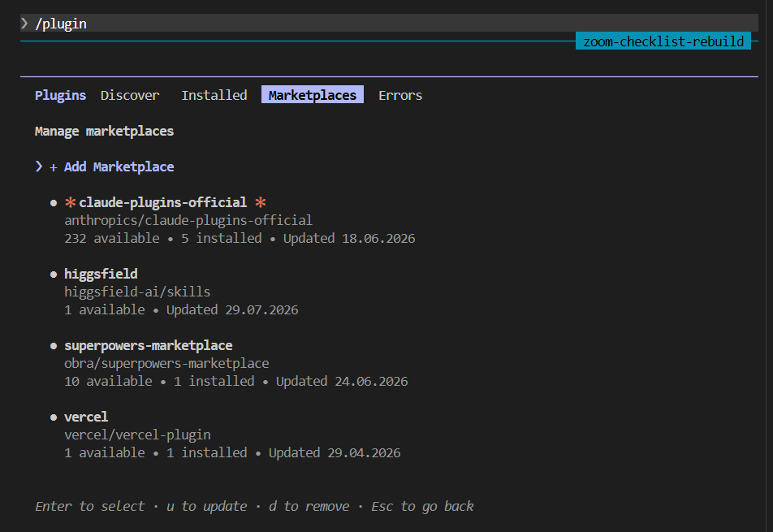
Task: Click the vercel/vercel-plugin repository path
Action: click(x=137, y=435)
